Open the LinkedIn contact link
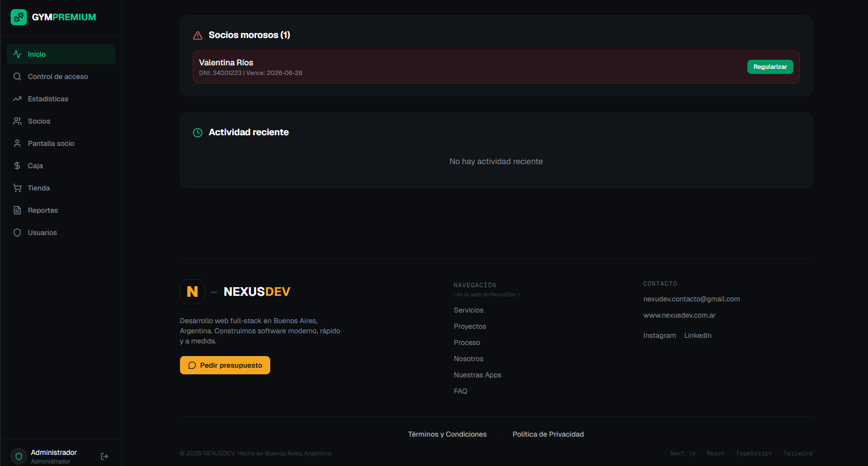Viewport: 868px width, 466px height. coord(698,335)
